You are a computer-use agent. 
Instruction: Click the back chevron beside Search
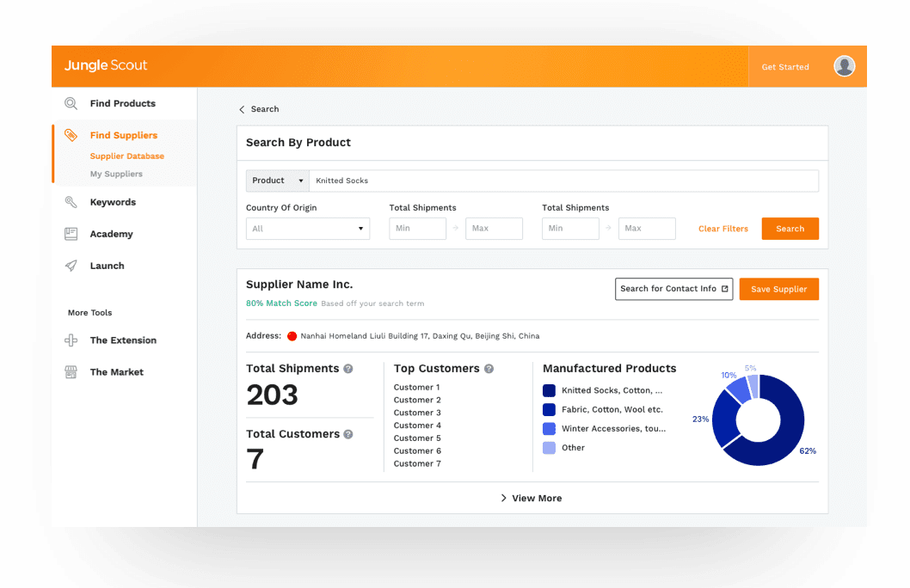coord(242,109)
